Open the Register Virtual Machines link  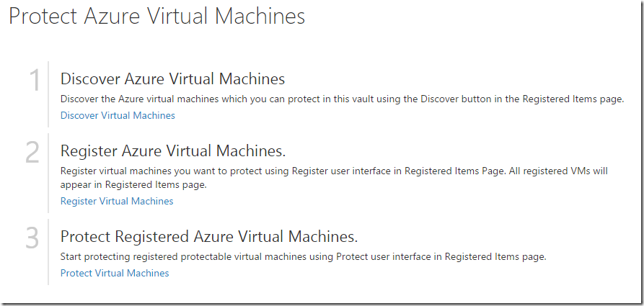pyautogui.click(x=117, y=201)
